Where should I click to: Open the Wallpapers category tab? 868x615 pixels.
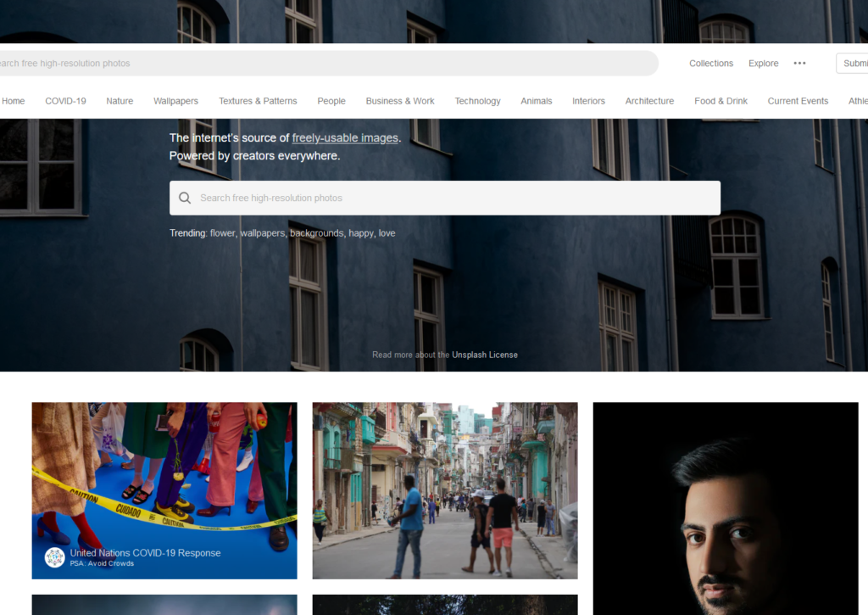pos(175,101)
